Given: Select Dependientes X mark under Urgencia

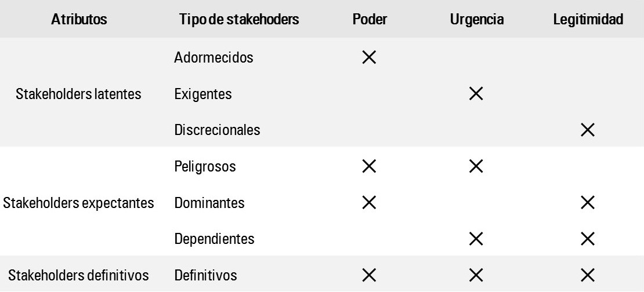Looking at the screenshot, I should point(476,239).
